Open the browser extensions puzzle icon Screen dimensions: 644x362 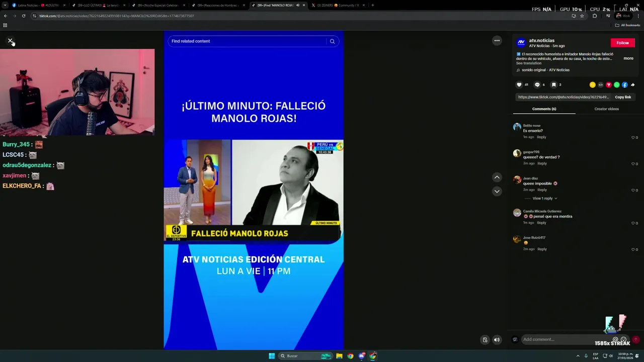pyautogui.click(x=594, y=16)
